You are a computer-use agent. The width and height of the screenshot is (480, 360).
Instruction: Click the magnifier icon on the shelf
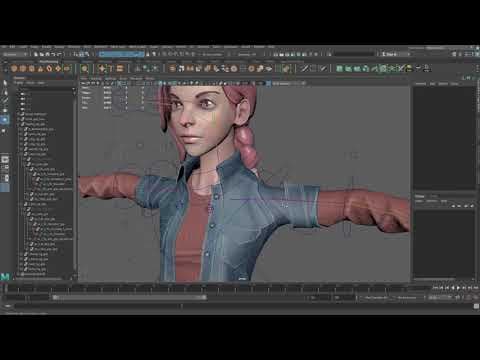pos(85,69)
